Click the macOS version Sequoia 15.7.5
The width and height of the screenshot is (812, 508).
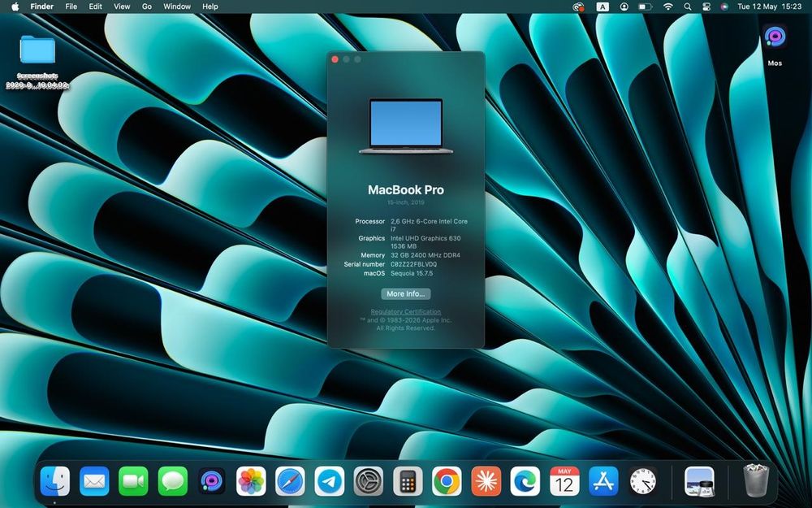[412, 273]
